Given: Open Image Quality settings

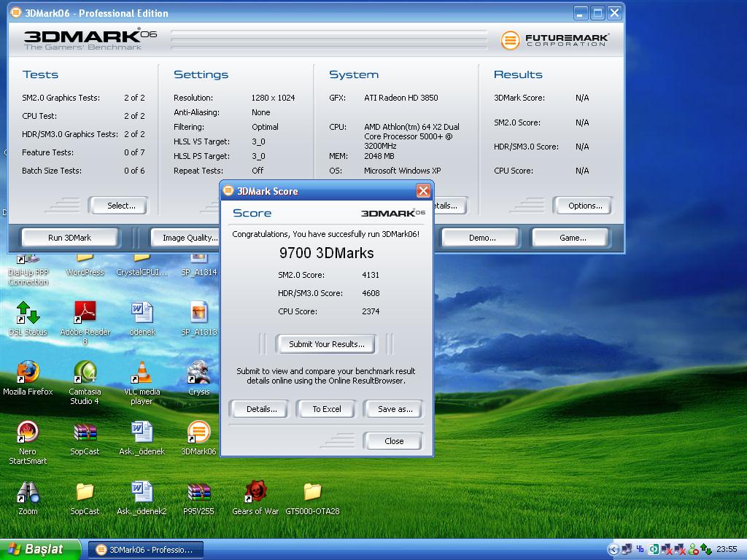Looking at the screenshot, I should tap(186, 238).
